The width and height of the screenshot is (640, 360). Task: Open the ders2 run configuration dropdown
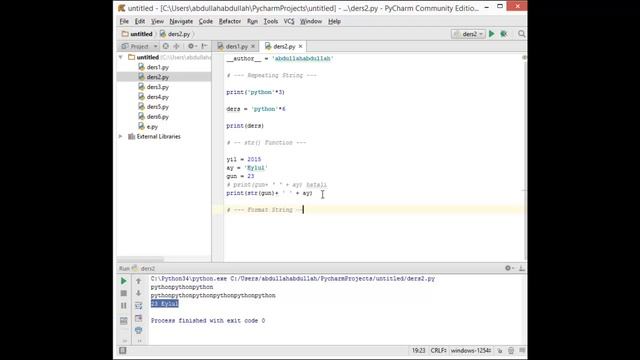coord(468,34)
